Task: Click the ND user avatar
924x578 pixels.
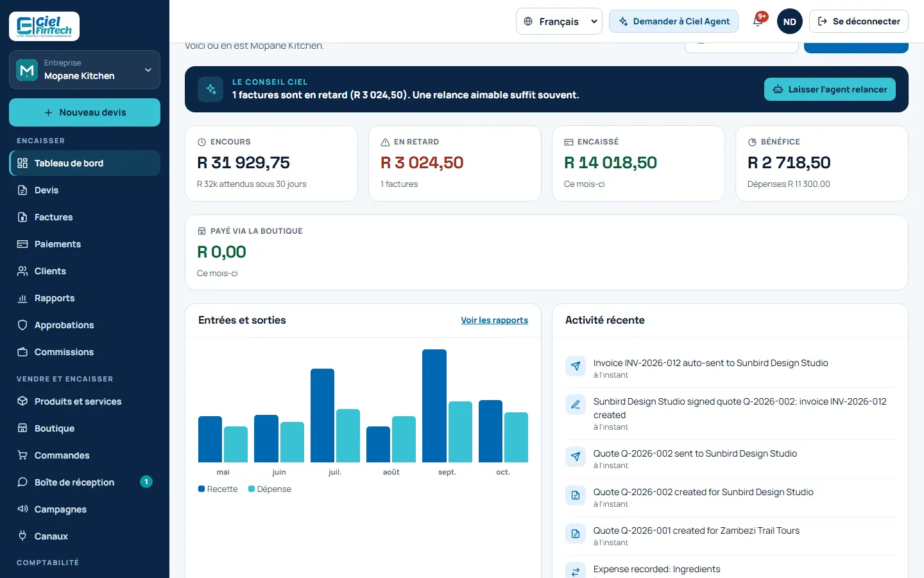Action: tap(790, 21)
